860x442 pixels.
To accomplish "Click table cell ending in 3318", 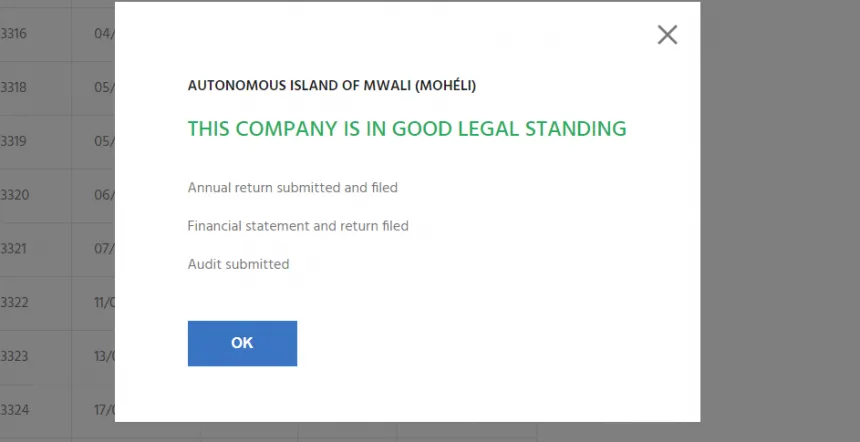I will 14,88.
